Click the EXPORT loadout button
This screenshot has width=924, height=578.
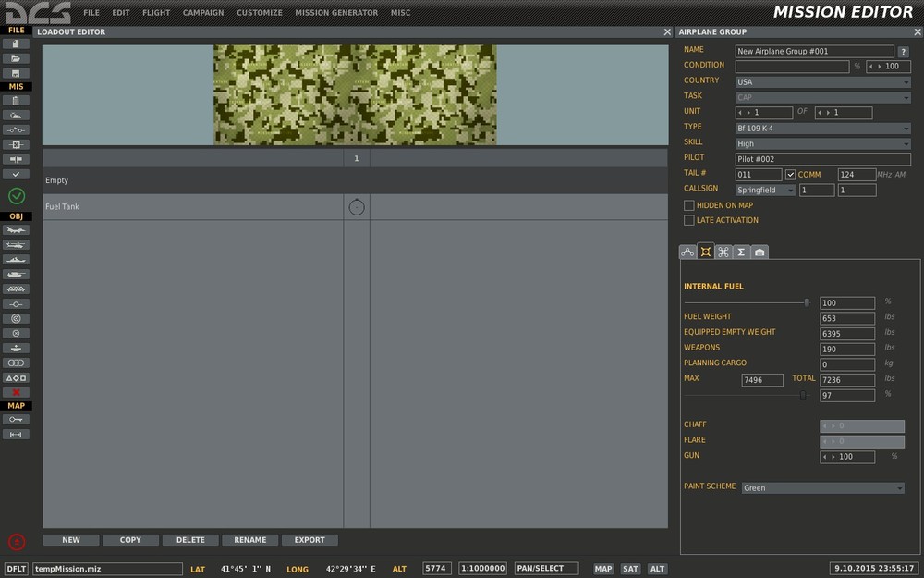tap(310, 540)
